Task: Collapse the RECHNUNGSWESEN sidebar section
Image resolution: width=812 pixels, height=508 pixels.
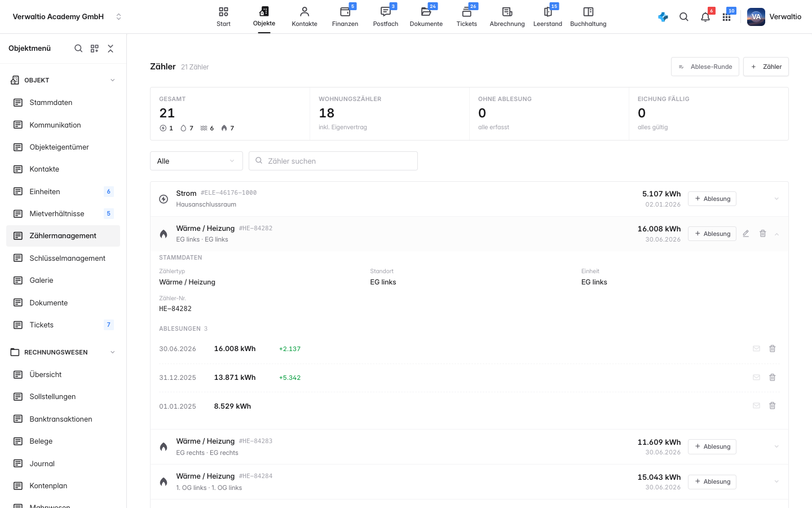Action: [x=113, y=352]
